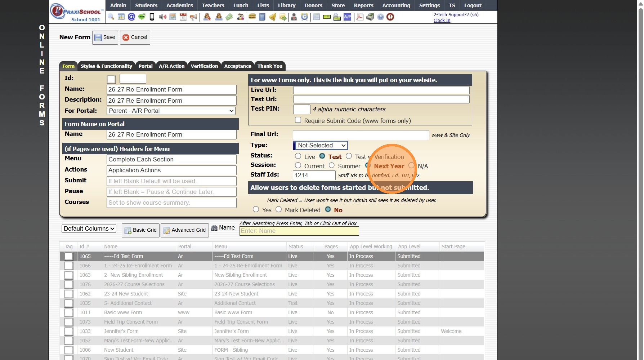Image resolution: width=644 pixels, height=360 pixels.
Task: Click the hamburger lunch icon
Action: click(252, 17)
